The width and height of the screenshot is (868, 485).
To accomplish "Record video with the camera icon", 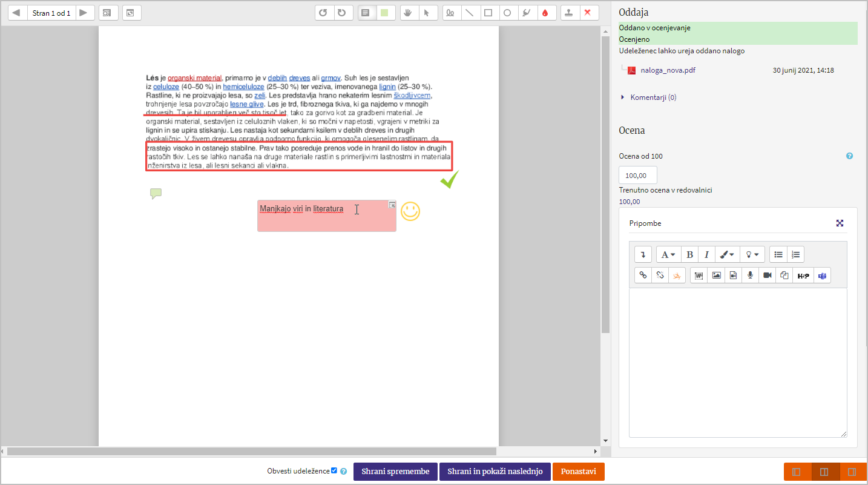I will pyautogui.click(x=768, y=275).
